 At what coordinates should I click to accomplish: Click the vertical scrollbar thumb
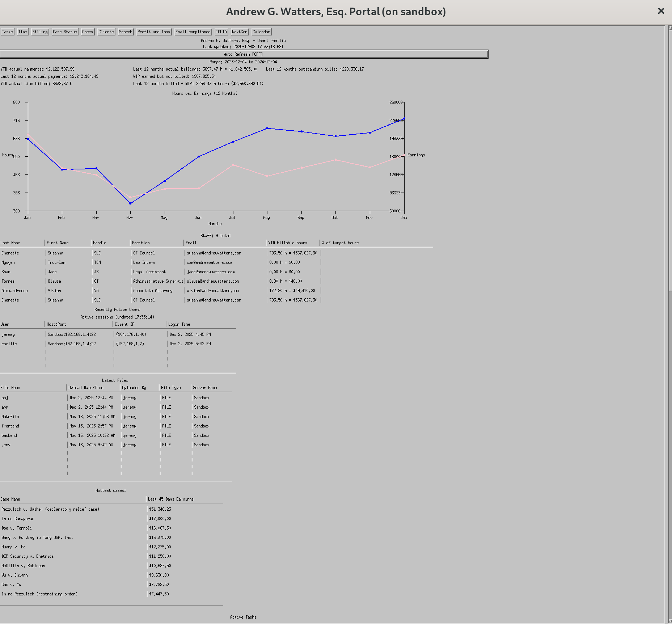pyautogui.click(x=669, y=159)
